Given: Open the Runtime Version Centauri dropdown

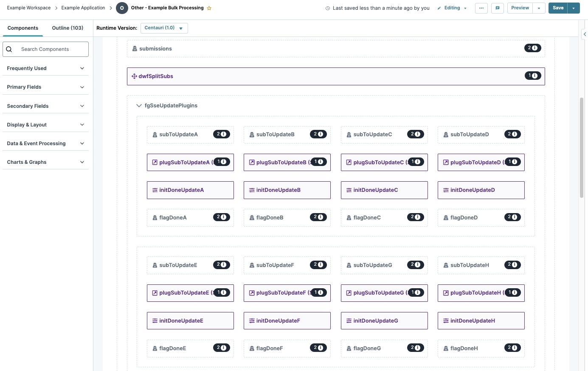Looking at the screenshot, I should click(x=164, y=28).
